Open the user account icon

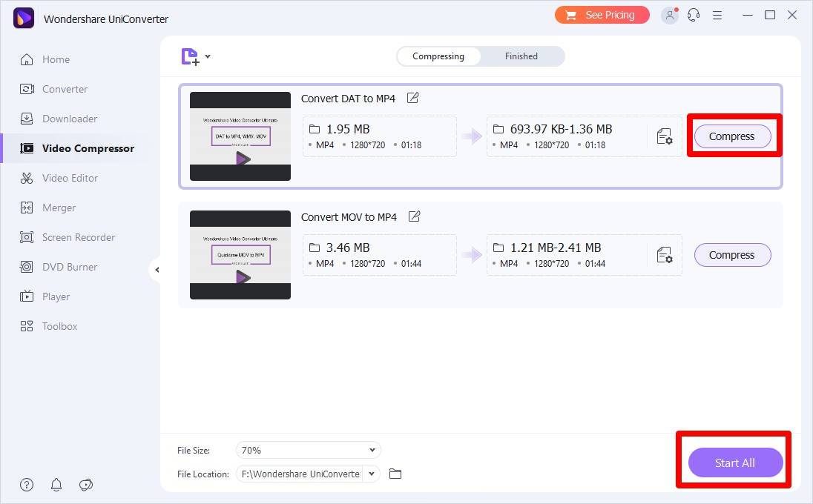669,16
